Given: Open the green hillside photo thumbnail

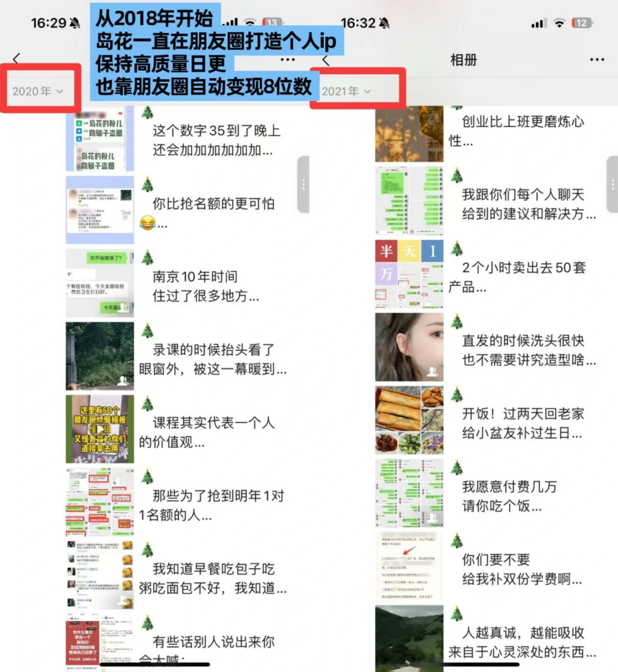Looking at the screenshot, I should (x=409, y=638).
